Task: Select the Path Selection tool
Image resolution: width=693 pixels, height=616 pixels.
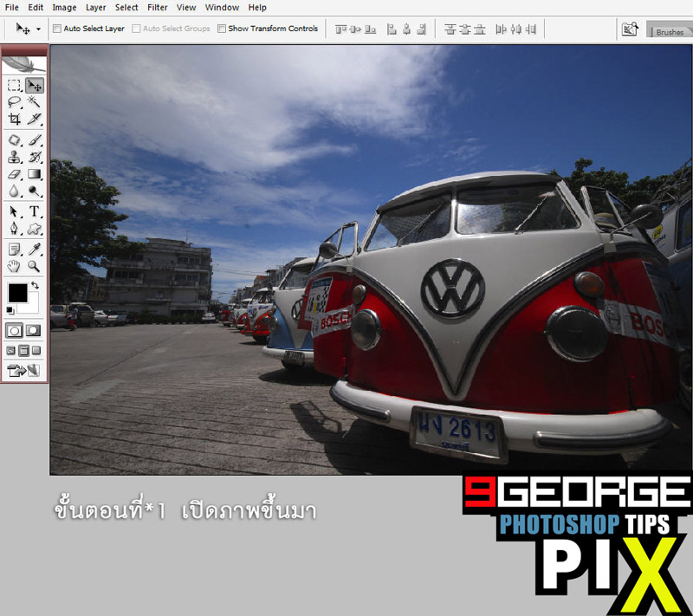Action: (x=14, y=211)
